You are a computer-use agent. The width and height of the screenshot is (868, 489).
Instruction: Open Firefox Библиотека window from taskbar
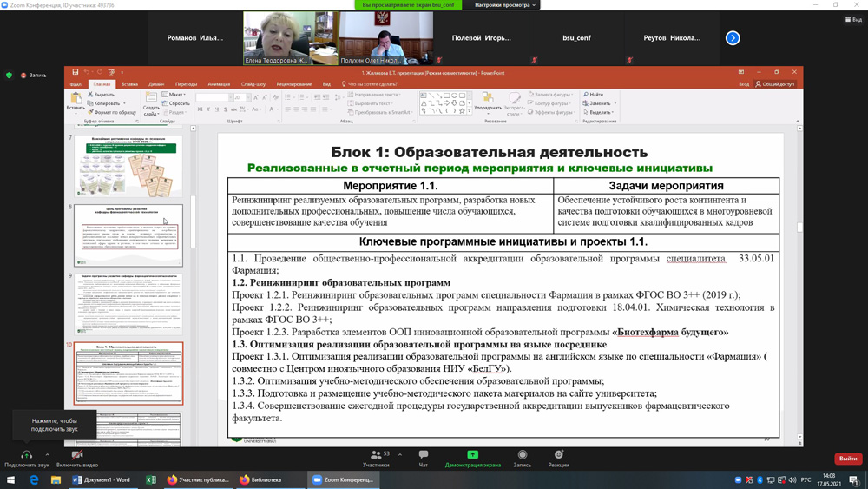coord(260,479)
